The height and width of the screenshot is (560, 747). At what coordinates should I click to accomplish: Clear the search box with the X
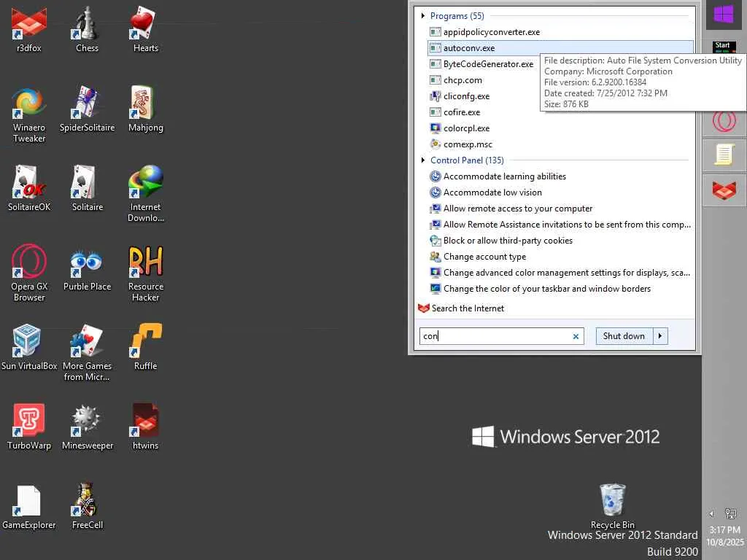point(576,336)
